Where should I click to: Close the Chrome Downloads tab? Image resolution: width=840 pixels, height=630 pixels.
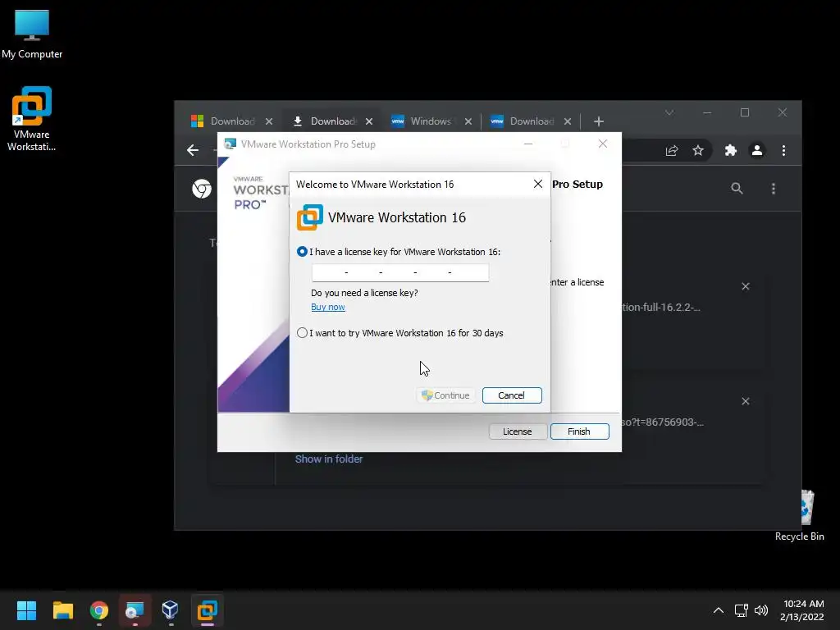click(369, 121)
